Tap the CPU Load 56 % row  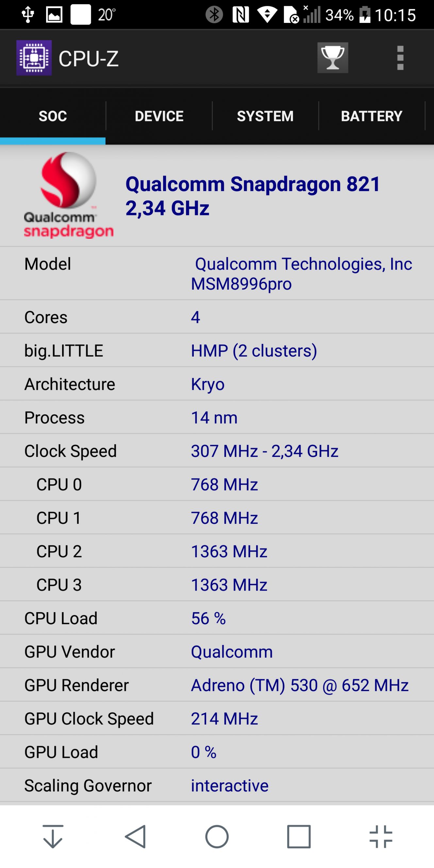coord(217,618)
